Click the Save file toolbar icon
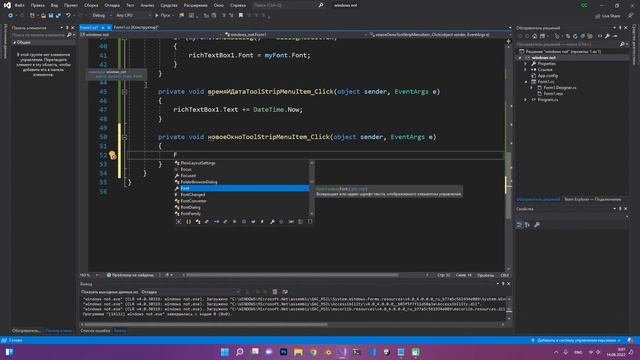This screenshot has height=360, width=640. [x=51, y=16]
